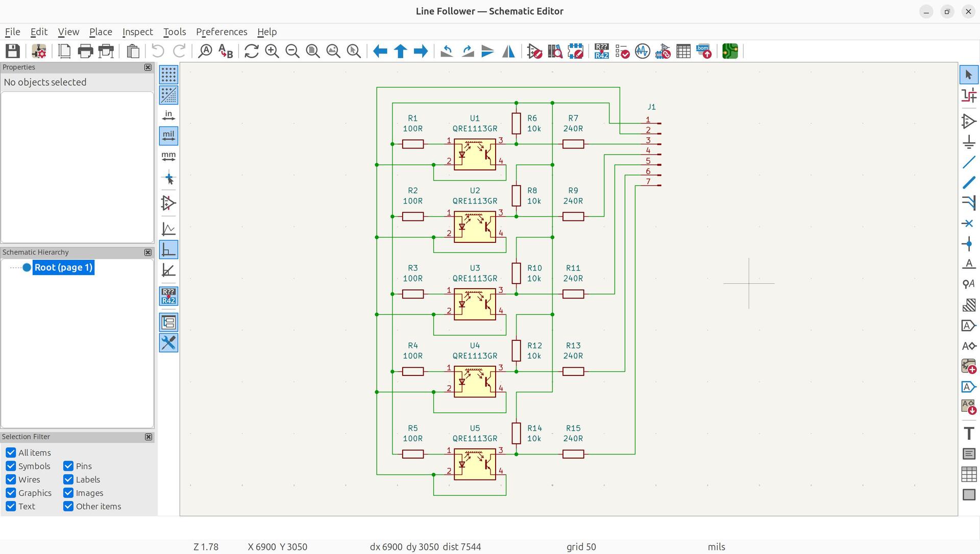Viewport: 980px width, 554px height.
Task: Toggle grid display dots
Action: click(168, 74)
